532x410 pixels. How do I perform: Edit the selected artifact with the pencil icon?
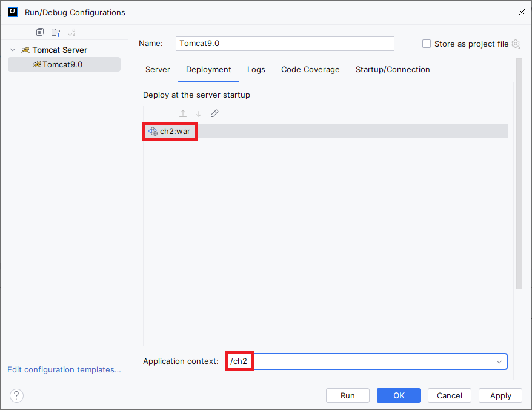[214, 113]
